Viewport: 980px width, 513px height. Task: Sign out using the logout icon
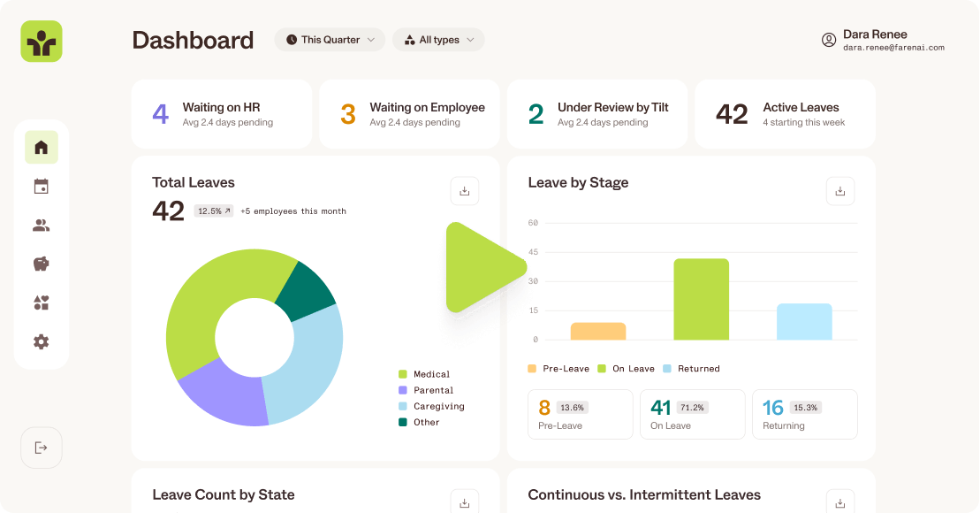coord(41,448)
